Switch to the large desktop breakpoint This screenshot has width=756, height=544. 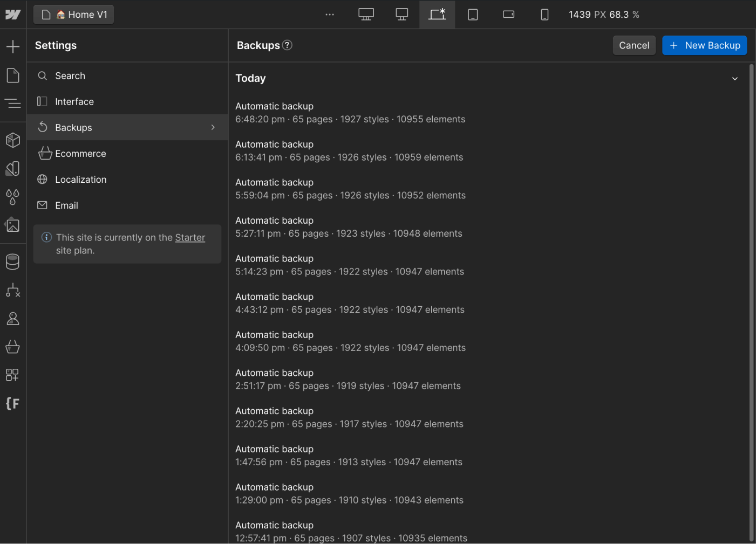[x=365, y=15]
